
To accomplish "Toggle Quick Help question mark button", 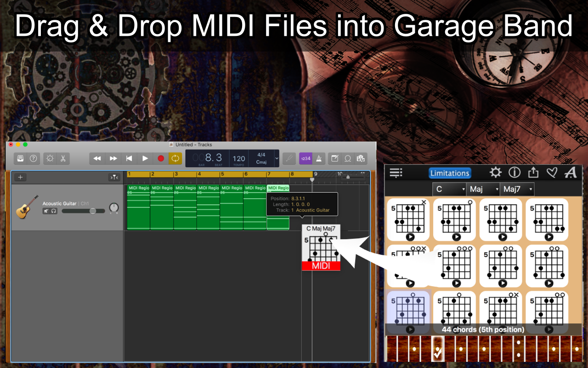I will tap(33, 158).
